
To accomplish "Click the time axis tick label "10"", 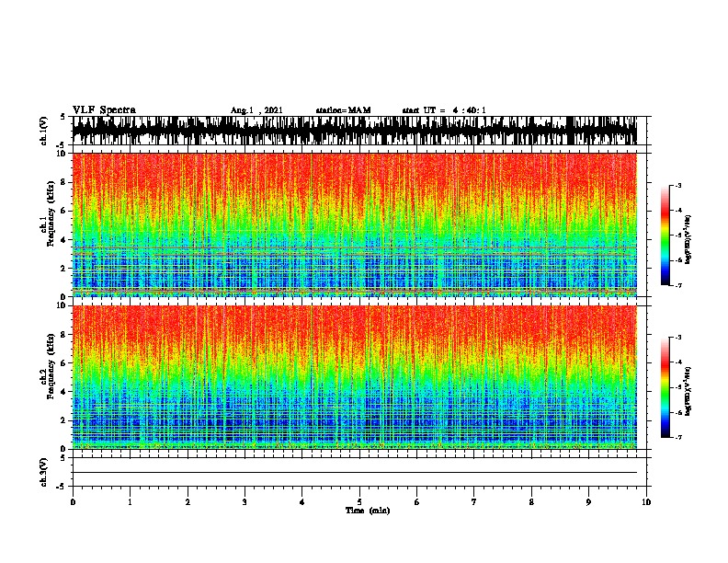I will pyautogui.click(x=646, y=502).
